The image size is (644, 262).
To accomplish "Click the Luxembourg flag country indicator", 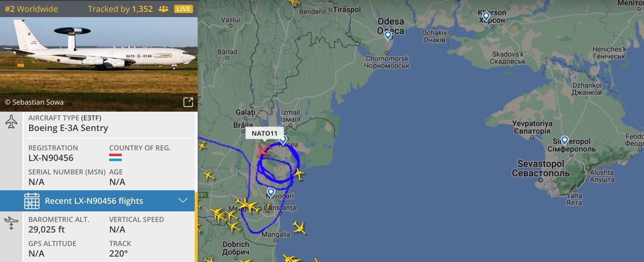I will pyautogui.click(x=116, y=158).
